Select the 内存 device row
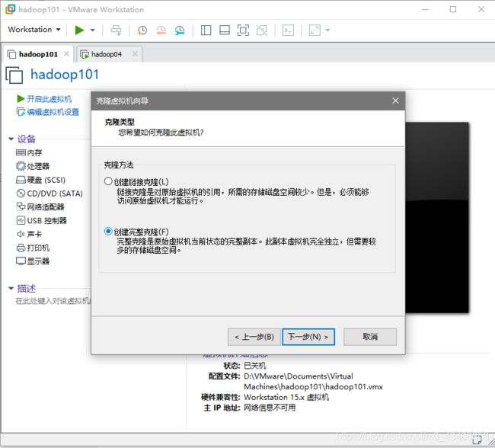This screenshot has height=448, width=495. [29, 153]
